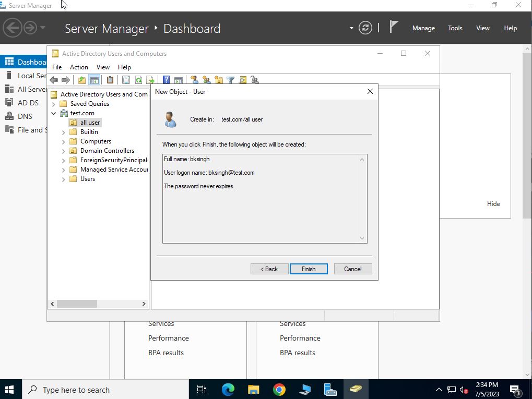
Task: Open the ADUC File menu
Action: (x=57, y=67)
